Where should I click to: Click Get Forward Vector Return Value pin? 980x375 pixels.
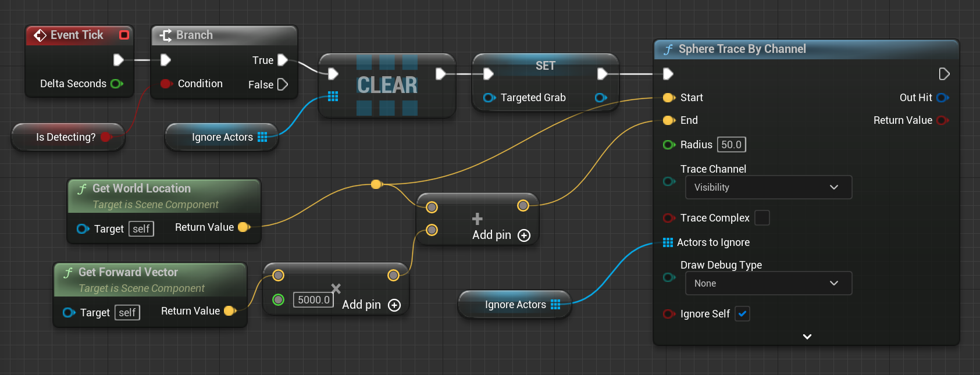pos(230,311)
